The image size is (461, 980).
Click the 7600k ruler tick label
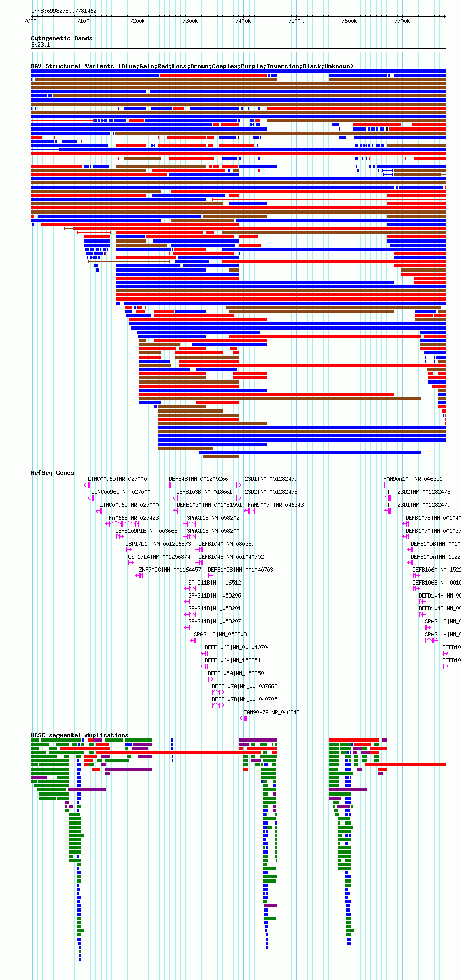(349, 21)
